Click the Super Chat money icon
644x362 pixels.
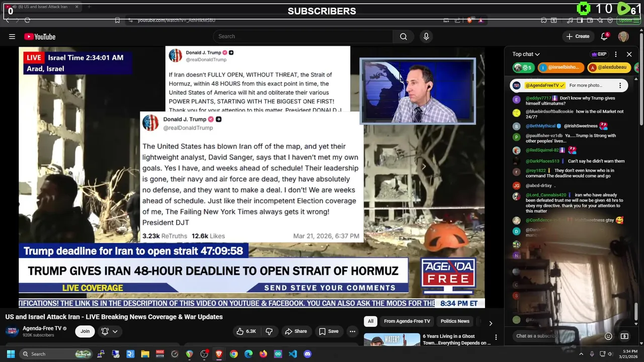(624, 336)
